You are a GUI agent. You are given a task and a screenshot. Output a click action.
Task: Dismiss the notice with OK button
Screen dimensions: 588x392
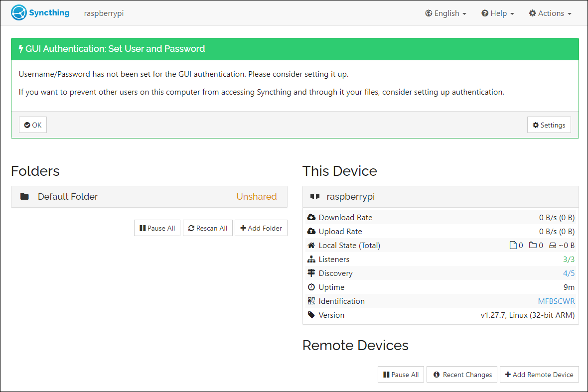[x=33, y=125]
